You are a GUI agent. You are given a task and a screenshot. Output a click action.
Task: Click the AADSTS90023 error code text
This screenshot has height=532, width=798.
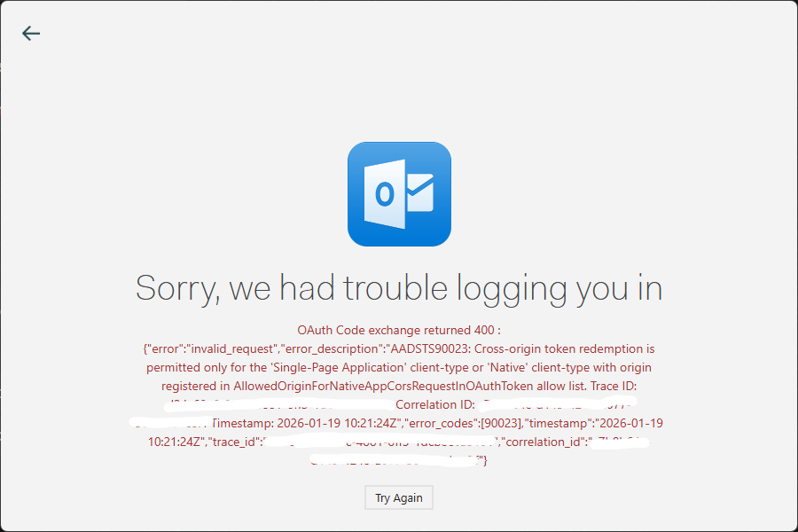(x=429, y=349)
